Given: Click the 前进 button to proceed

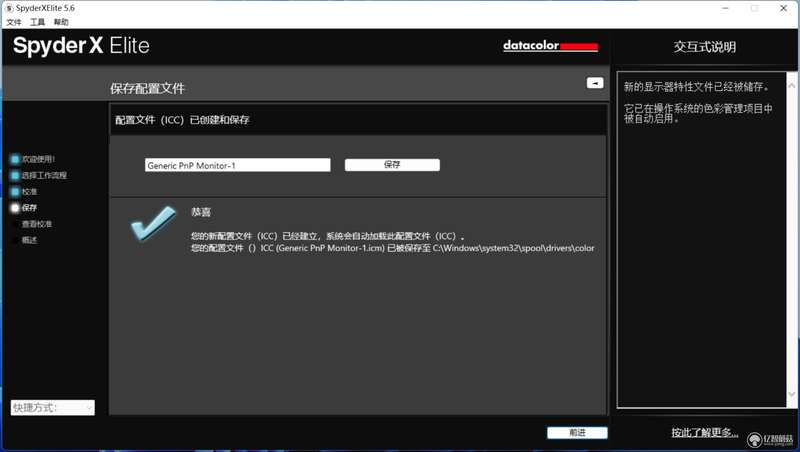Looking at the screenshot, I should pyautogui.click(x=577, y=433).
